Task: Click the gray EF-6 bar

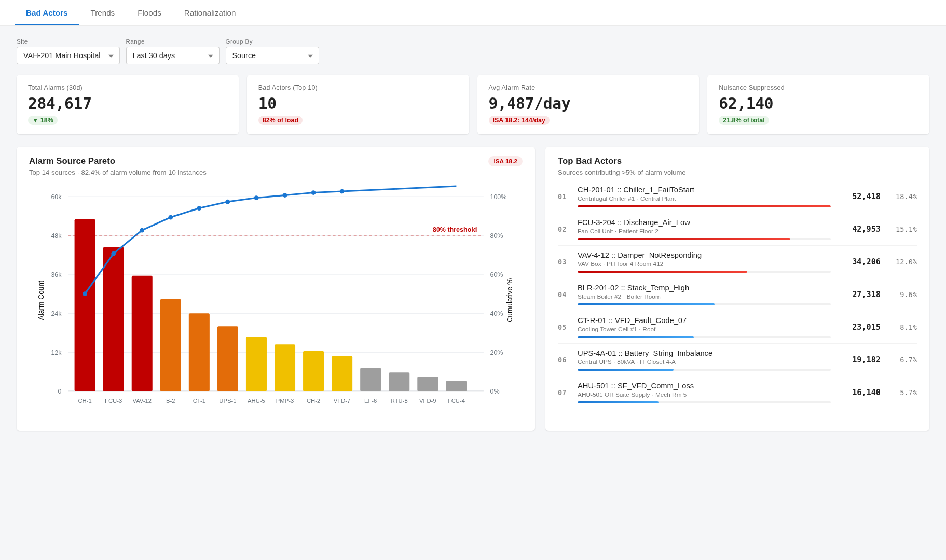Action: [371, 380]
